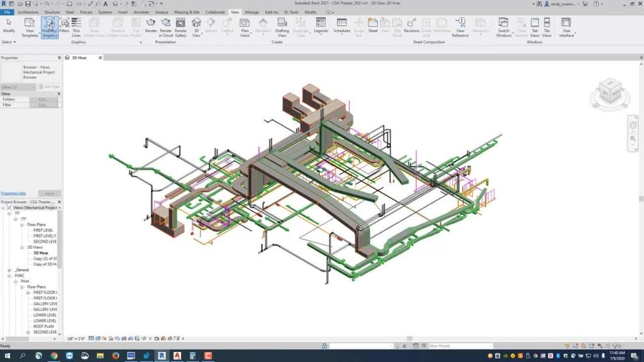
Task: Open the Plan Views tool
Action: tap(245, 27)
